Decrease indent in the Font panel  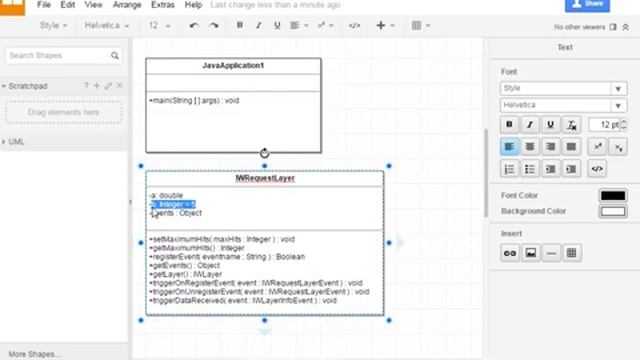point(550,169)
